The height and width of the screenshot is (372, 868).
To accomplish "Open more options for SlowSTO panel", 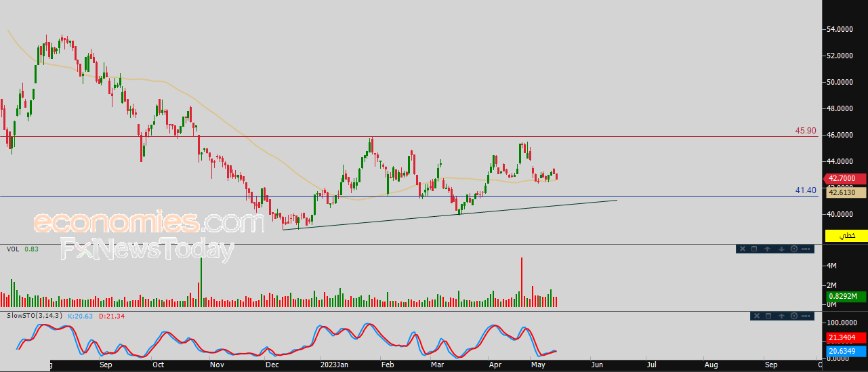I will click(806, 316).
